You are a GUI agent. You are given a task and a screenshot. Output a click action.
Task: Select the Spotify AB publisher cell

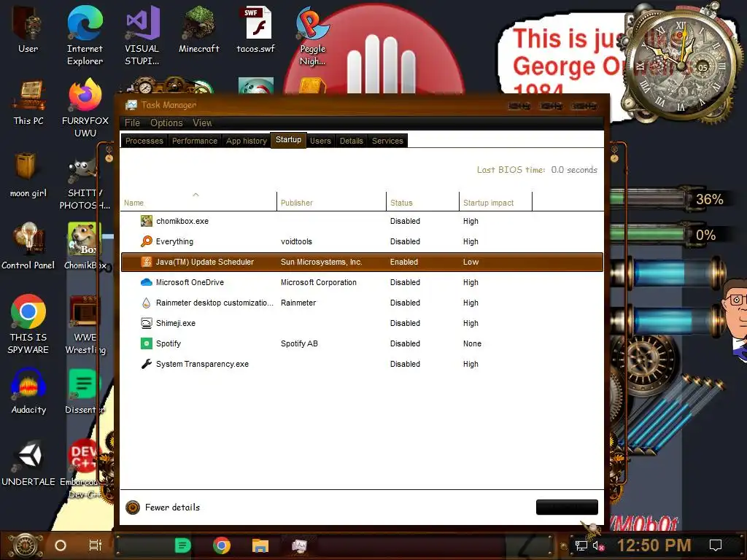point(299,343)
